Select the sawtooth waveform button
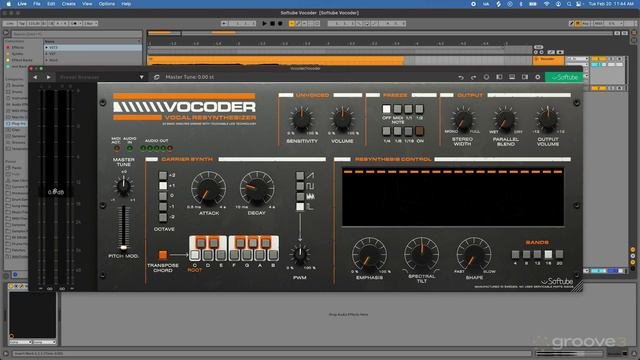Image resolution: width=640 pixels, height=360 pixels. 300,176
